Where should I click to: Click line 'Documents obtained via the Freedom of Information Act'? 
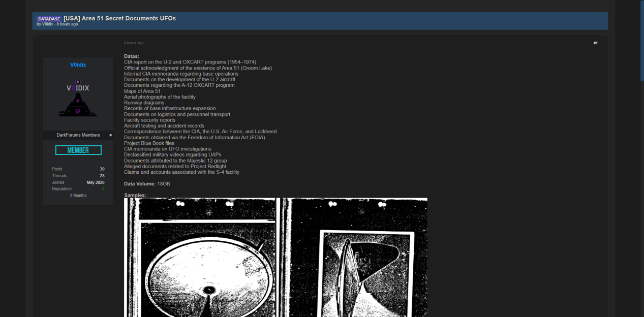click(x=194, y=137)
